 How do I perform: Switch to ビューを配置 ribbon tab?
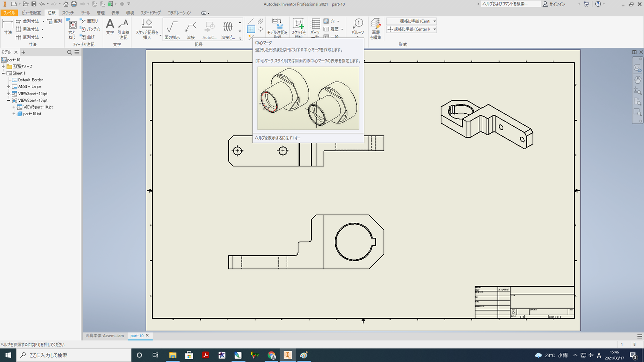click(31, 12)
